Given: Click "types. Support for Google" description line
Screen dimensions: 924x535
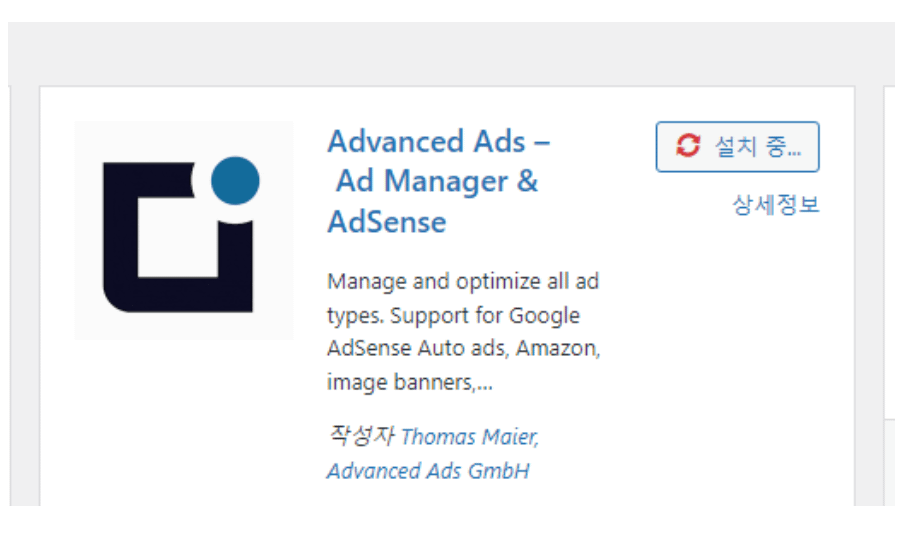Looking at the screenshot, I should coord(453,315).
